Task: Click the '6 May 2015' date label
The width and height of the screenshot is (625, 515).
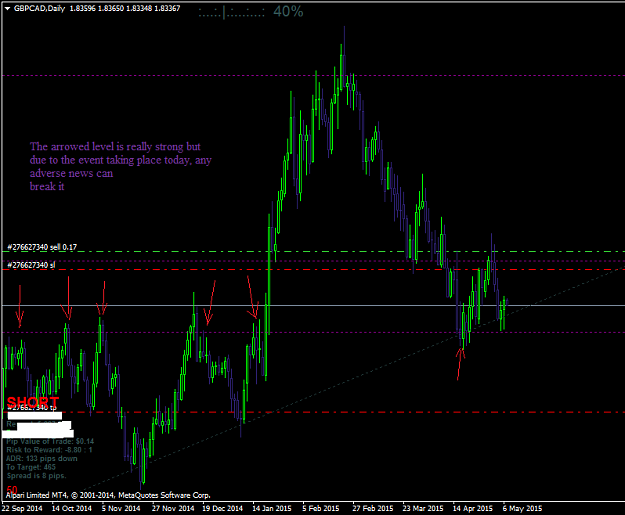Action: tap(522, 508)
